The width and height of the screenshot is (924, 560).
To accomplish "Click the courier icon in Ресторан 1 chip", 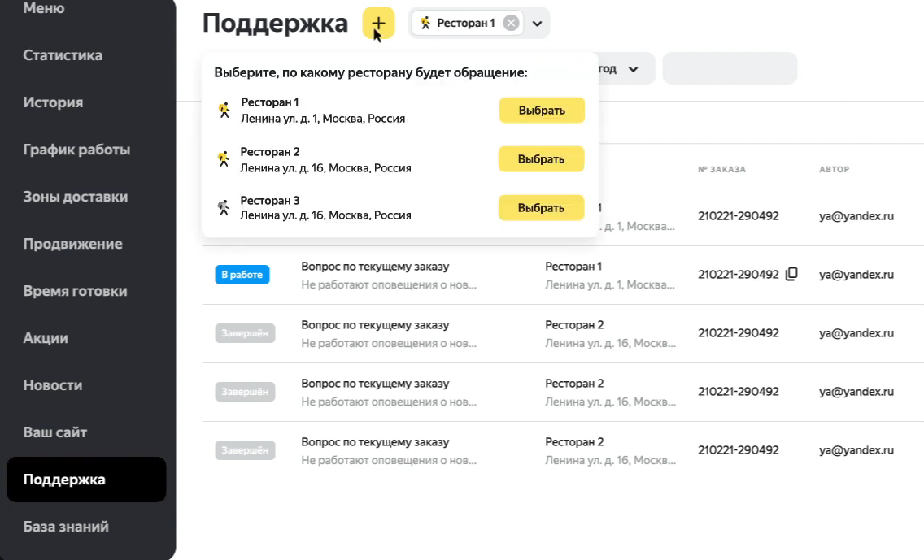I will [425, 23].
